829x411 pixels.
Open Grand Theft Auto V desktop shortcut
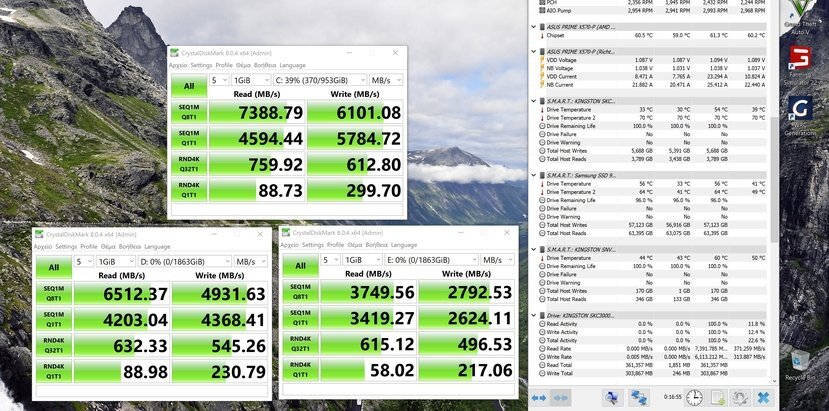click(802, 16)
